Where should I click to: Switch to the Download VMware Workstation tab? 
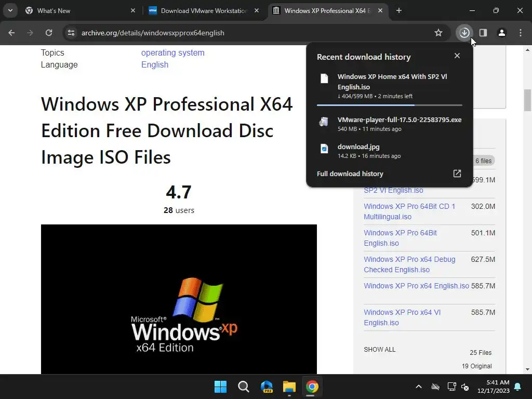(204, 10)
